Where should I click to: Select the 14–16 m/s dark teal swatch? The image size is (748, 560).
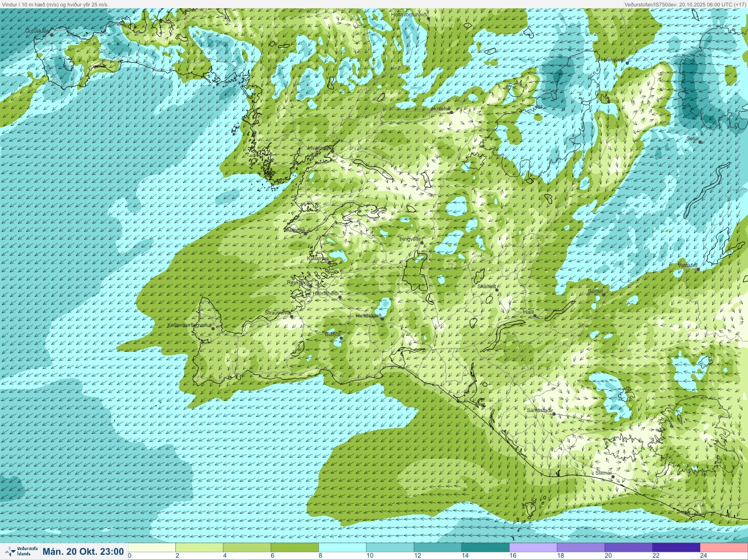coord(486,548)
